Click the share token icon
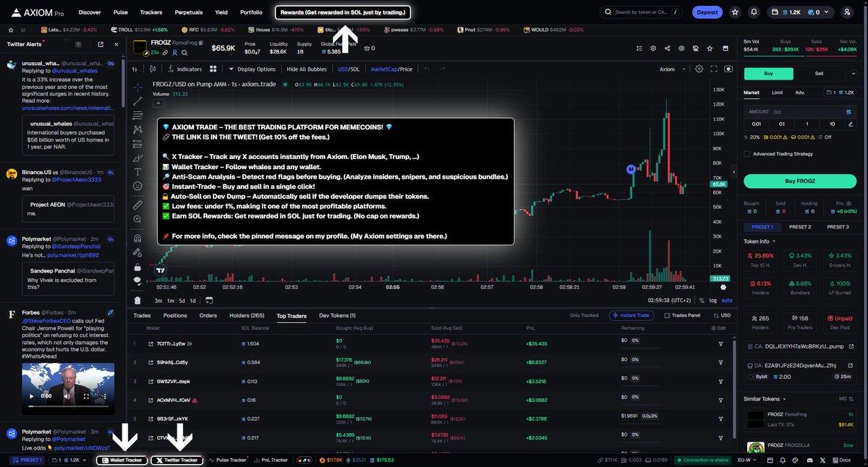This screenshot has height=467, width=868. click(x=666, y=48)
